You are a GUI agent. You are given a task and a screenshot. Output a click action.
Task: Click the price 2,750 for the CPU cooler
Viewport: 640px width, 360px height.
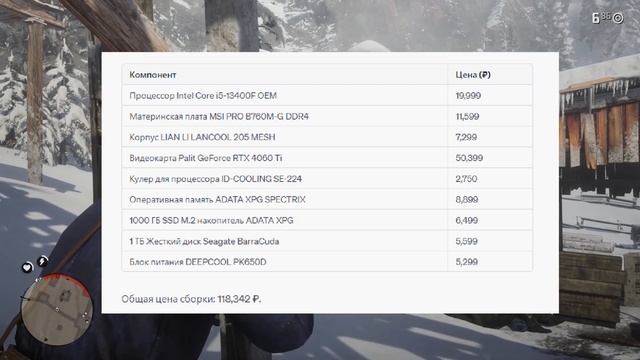tap(466, 179)
